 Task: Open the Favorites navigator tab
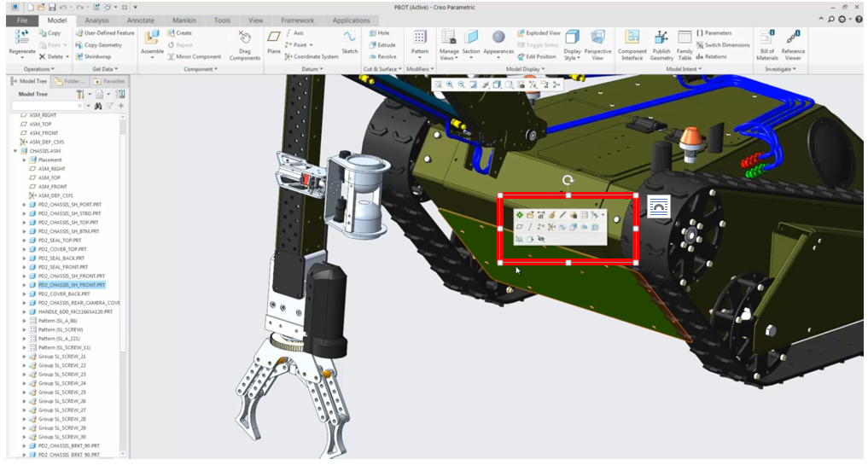coord(109,81)
